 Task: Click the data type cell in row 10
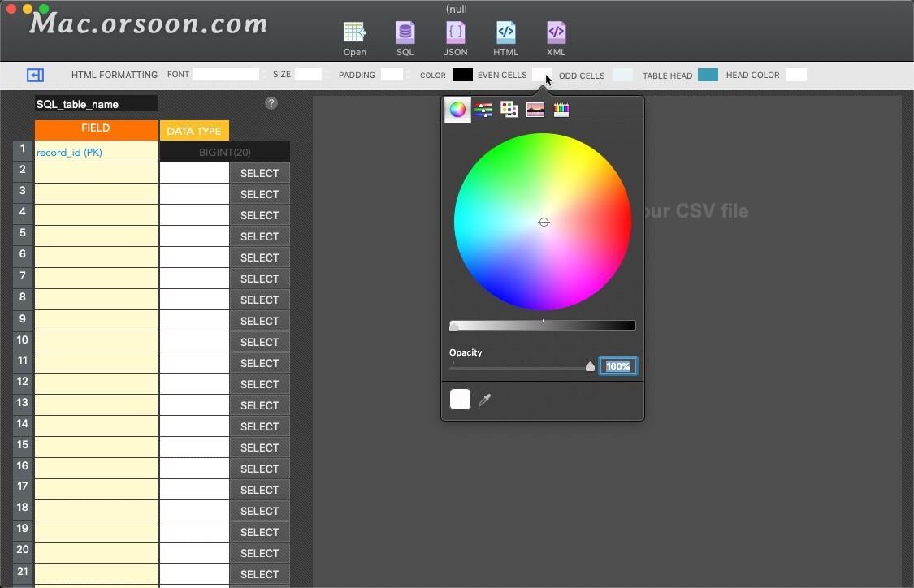194,342
